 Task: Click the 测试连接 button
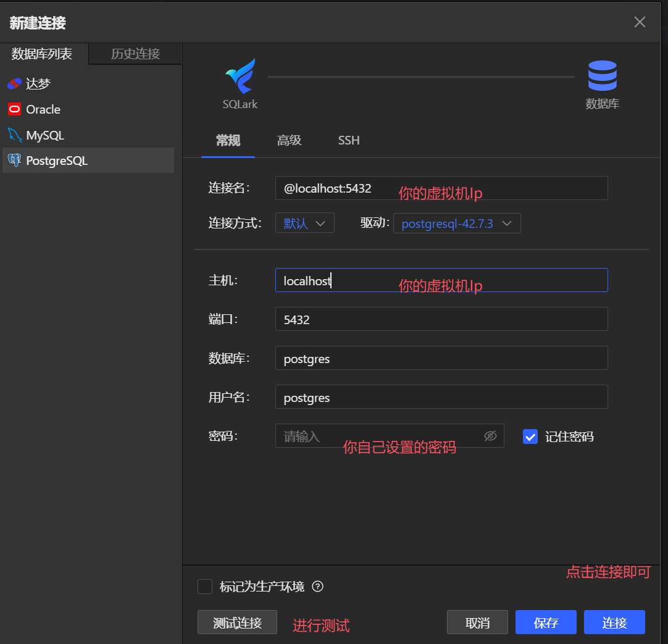point(237,622)
